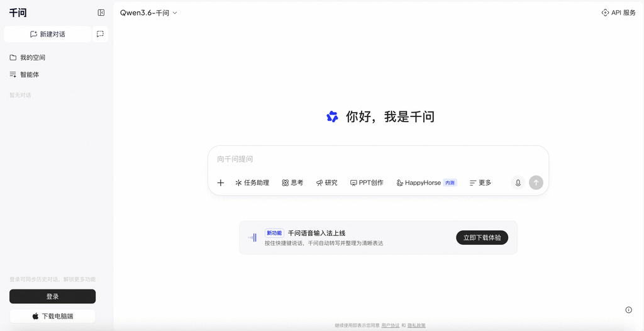Expand the Qwen3.6-千问 model dropdown
Viewport: 644px width, 331px height.
(x=148, y=13)
